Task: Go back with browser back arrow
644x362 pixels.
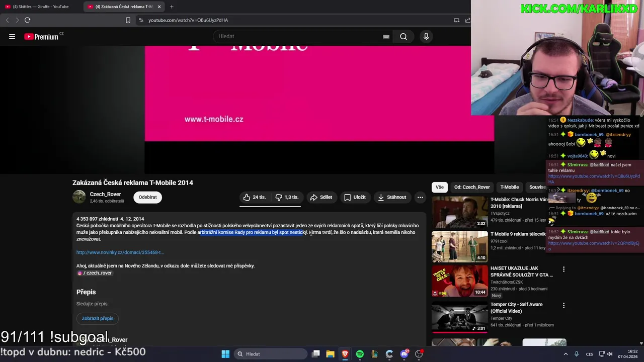Action: point(7,20)
